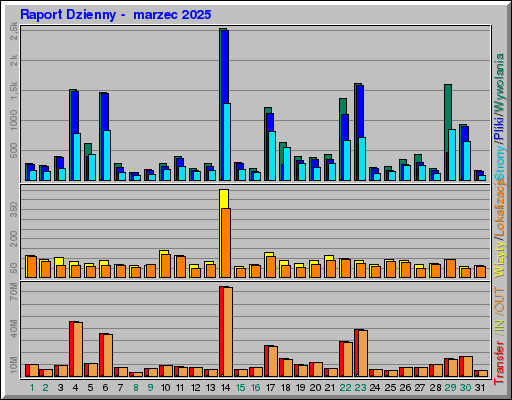Click day label 11 on the axis

[180, 388]
